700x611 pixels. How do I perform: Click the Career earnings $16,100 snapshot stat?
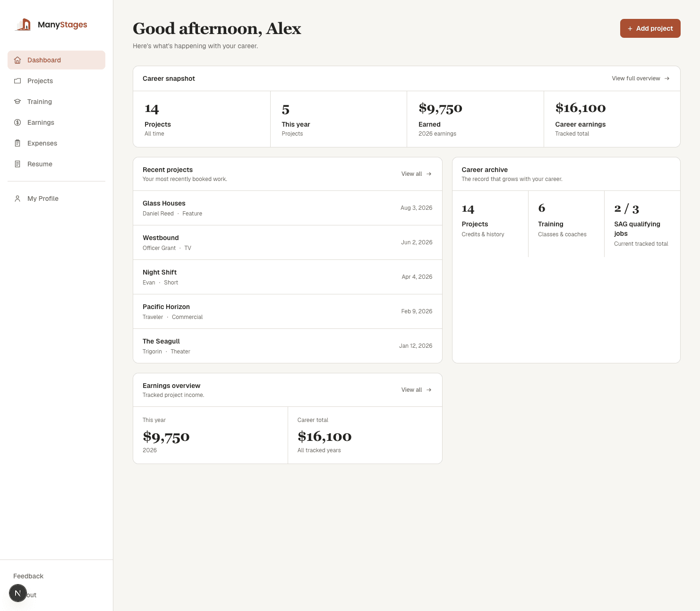click(x=612, y=119)
